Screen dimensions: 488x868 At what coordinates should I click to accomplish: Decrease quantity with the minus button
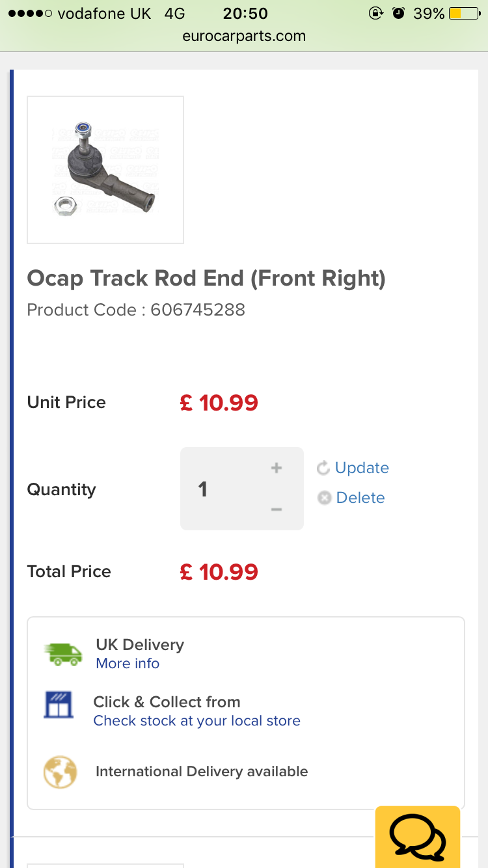click(x=277, y=509)
